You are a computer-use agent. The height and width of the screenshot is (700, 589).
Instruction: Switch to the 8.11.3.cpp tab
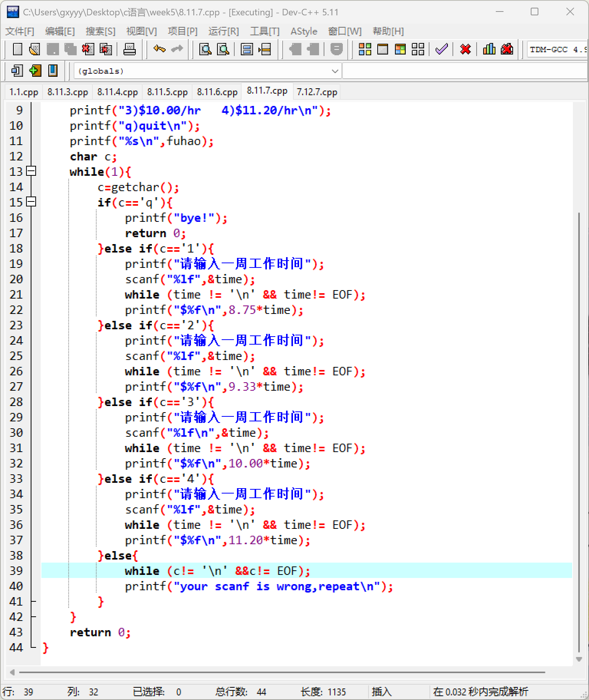pyautogui.click(x=68, y=92)
